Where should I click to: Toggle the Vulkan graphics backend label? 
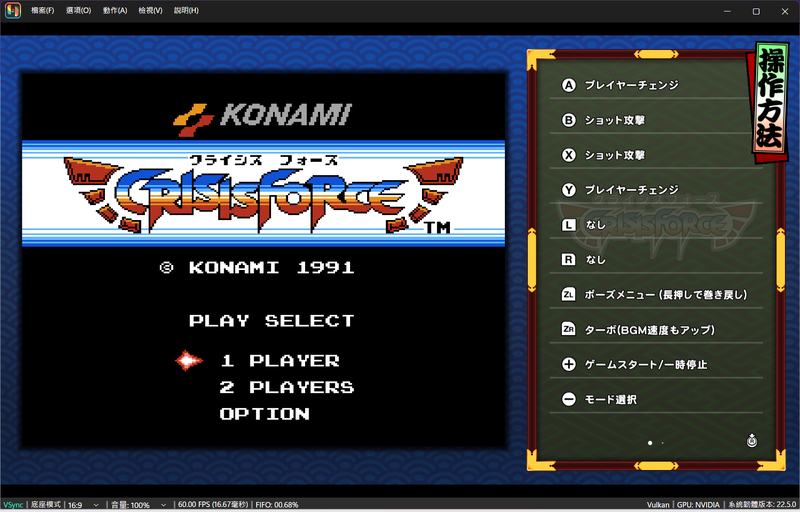[x=658, y=505]
